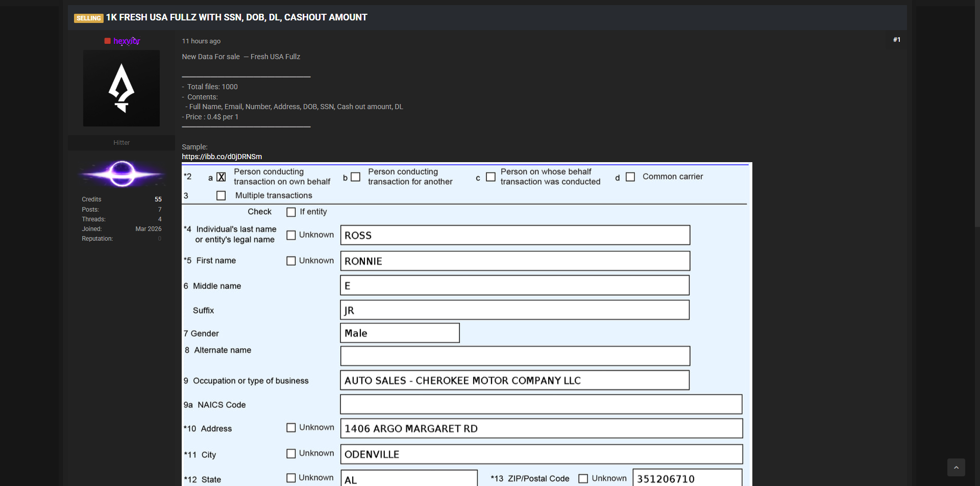The height and width of the screenshot is (486, 980).
Task: Open the ibb.co sample image link
Action: [x=222, y=157]
